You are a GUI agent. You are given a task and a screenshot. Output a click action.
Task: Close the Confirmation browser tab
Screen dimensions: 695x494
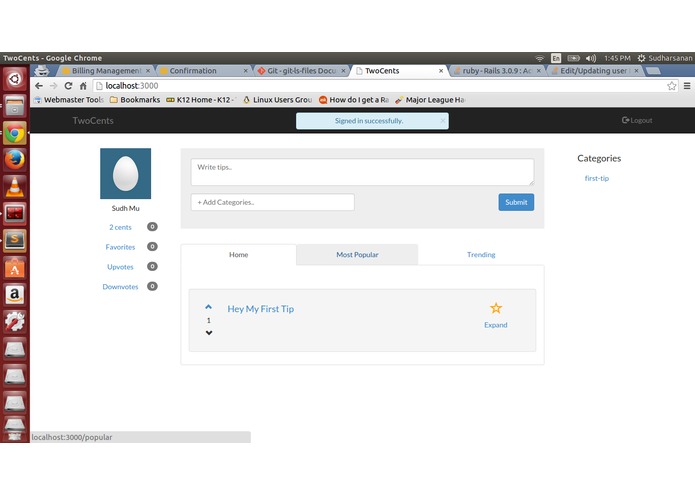(246, 71)
